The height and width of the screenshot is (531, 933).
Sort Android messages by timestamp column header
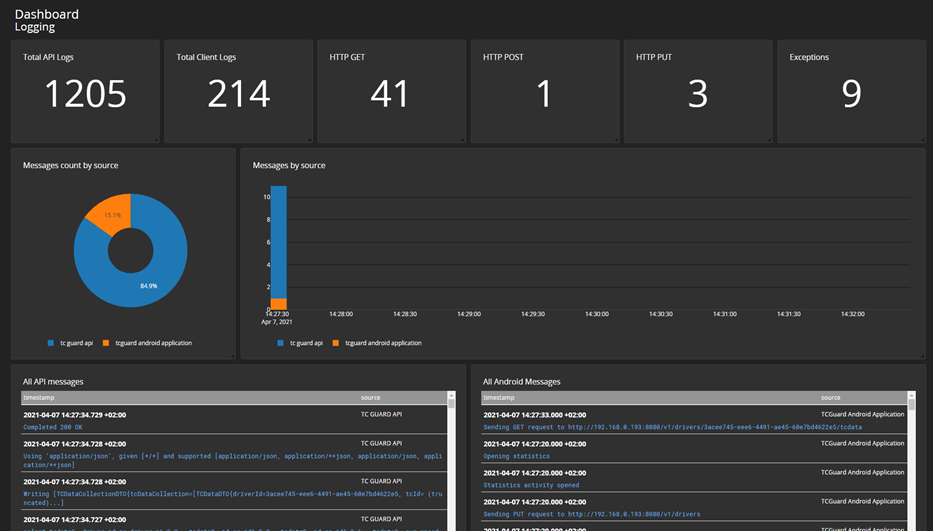pos(499,398)
